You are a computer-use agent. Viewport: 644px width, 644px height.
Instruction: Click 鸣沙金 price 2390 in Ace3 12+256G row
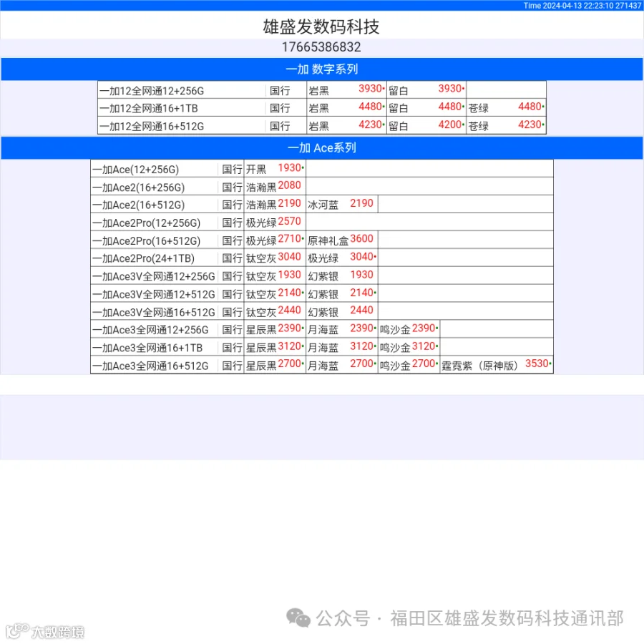(x=424, y=328)
